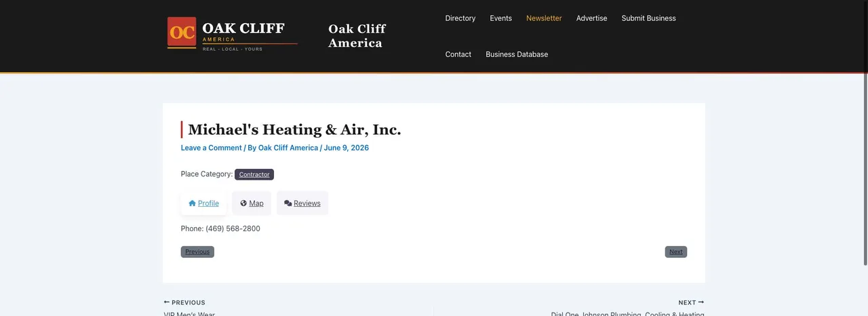This screenshot has width=868, height=316.
Task: Open Submit Business from the menu
Action: [649, 18]
